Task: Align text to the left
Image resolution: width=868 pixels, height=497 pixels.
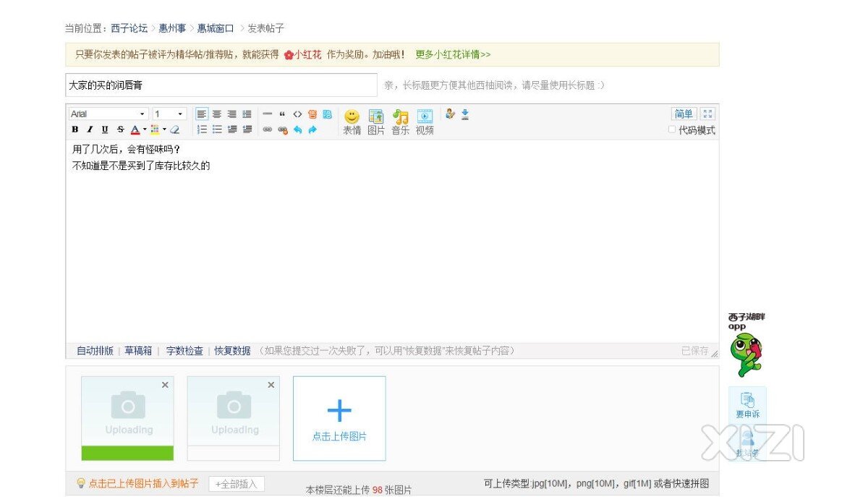Action: 202,114
